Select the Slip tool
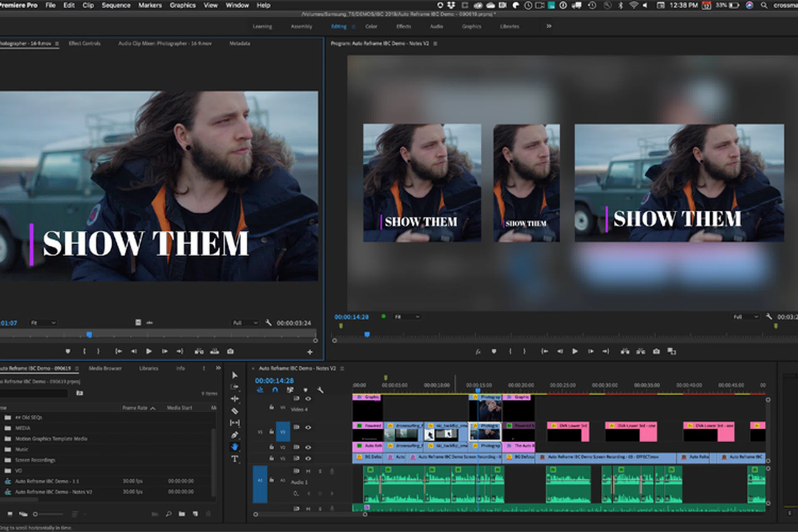 click(235, 423)
